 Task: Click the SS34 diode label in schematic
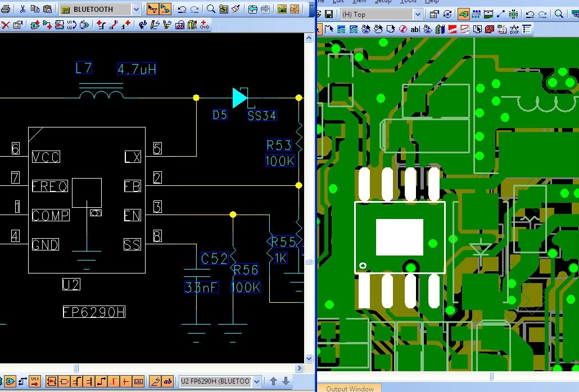[x=262, y=116]
